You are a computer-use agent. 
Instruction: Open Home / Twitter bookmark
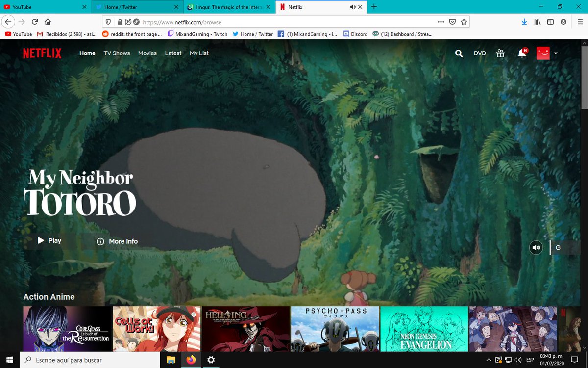252,34
